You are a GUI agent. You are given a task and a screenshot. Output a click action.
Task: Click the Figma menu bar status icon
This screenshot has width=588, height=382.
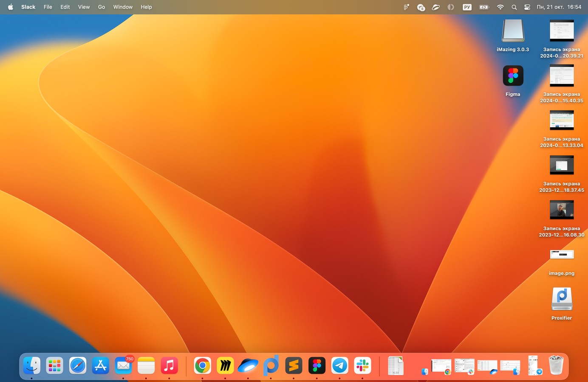point(407,7)
